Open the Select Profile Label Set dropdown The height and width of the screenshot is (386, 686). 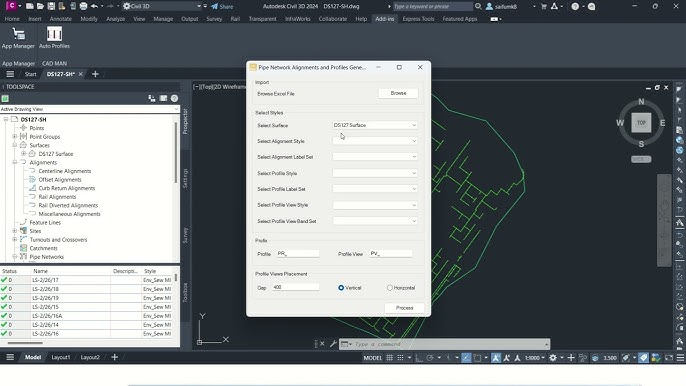coord(375,189)
